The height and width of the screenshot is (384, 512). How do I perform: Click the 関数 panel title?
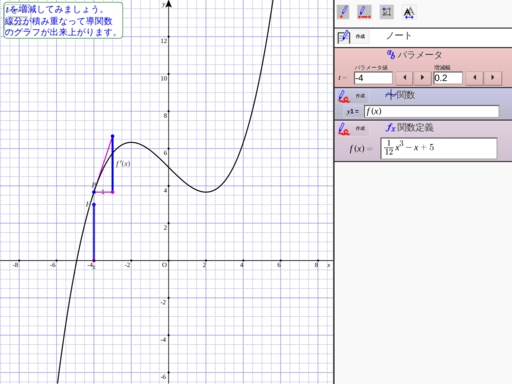pyautogui.click(x=406, y=95)
